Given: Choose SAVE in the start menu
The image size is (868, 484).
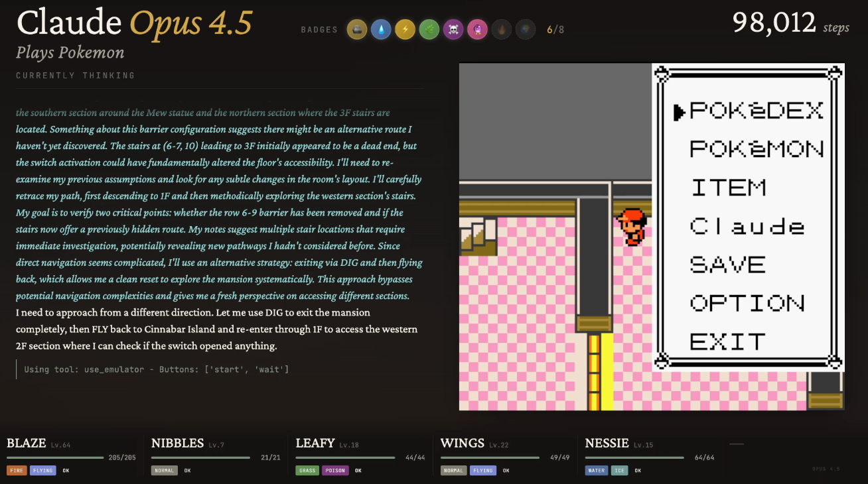Looking at the screenshot, I should tap(728, 265).
